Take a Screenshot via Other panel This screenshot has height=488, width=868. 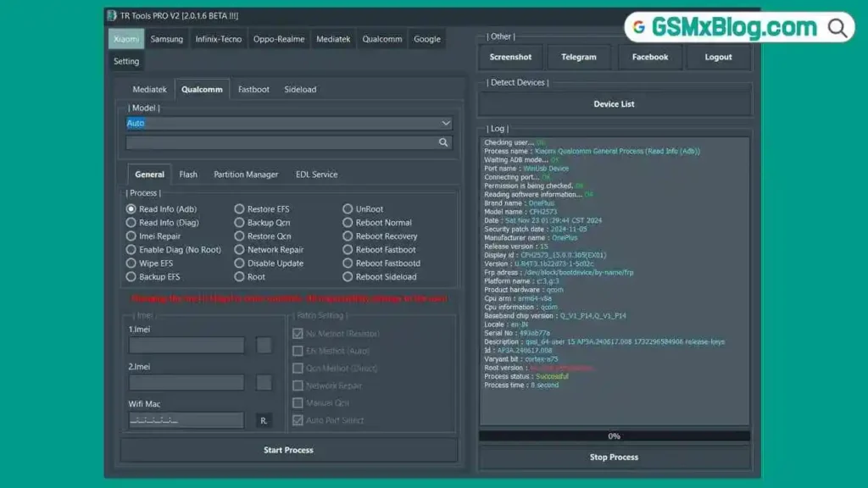coord(510,57)
